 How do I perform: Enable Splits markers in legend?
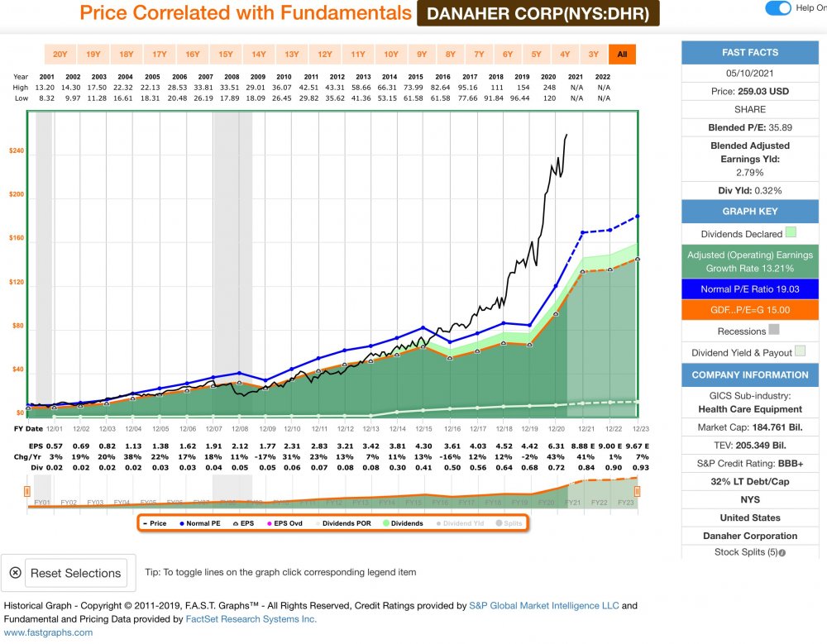(x=509, y=523)
